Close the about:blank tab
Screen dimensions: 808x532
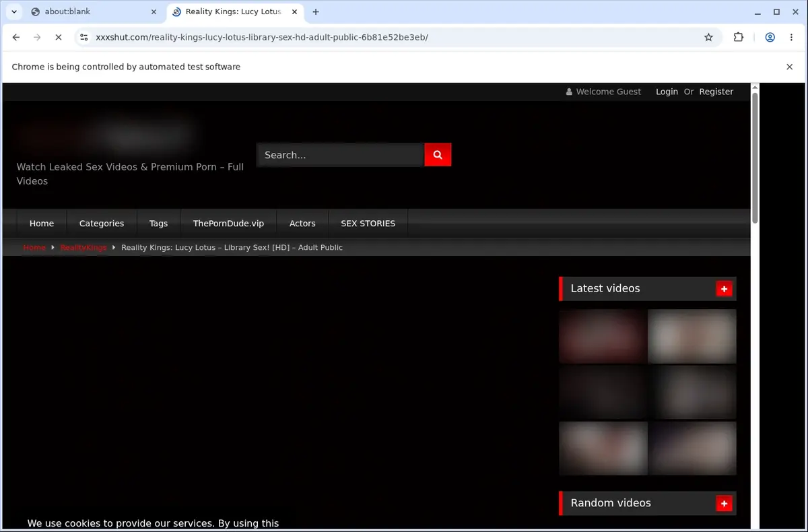coord(154,11)
